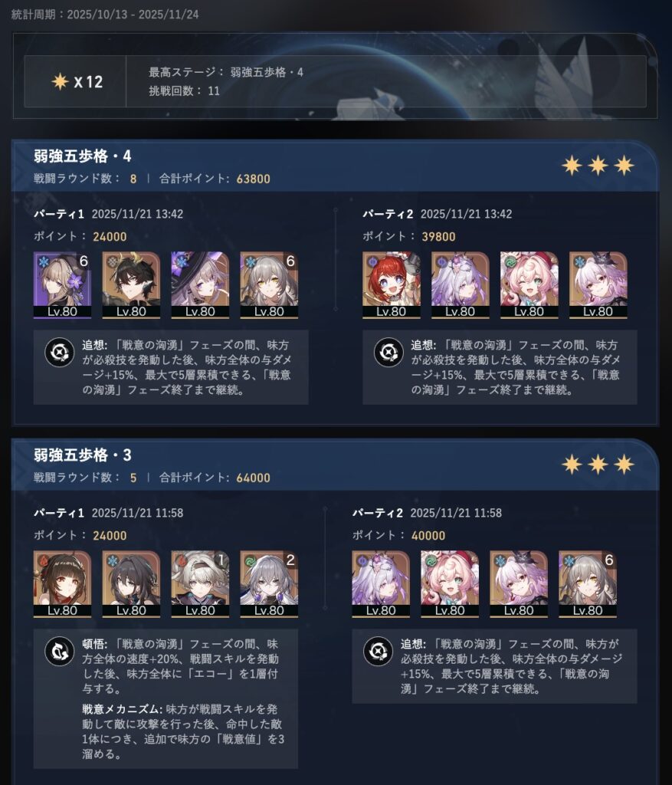Click the star count x12 summary icon
Screen dimensions: 672x785
pos(77,81)
